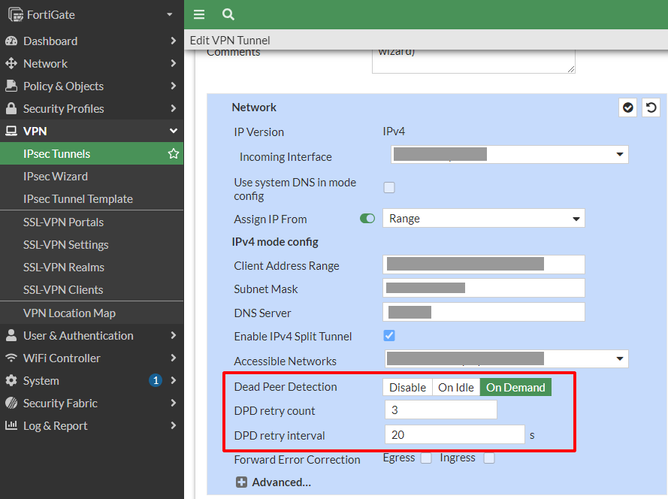Expand Advanced settings plus icon
The width and height of the screenshot is (668, 499).
(241, 482)
